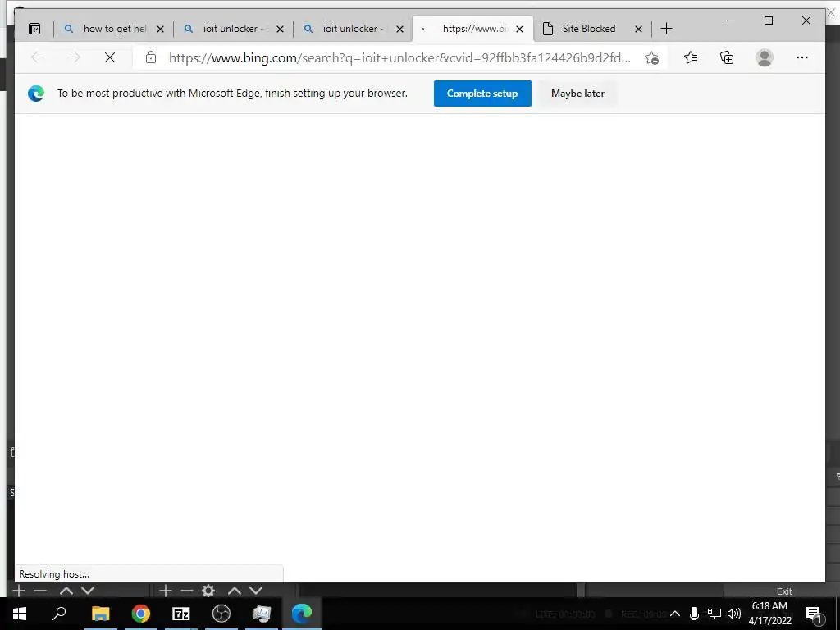Open the clock showing 6:18 AM

coord(769,614)
